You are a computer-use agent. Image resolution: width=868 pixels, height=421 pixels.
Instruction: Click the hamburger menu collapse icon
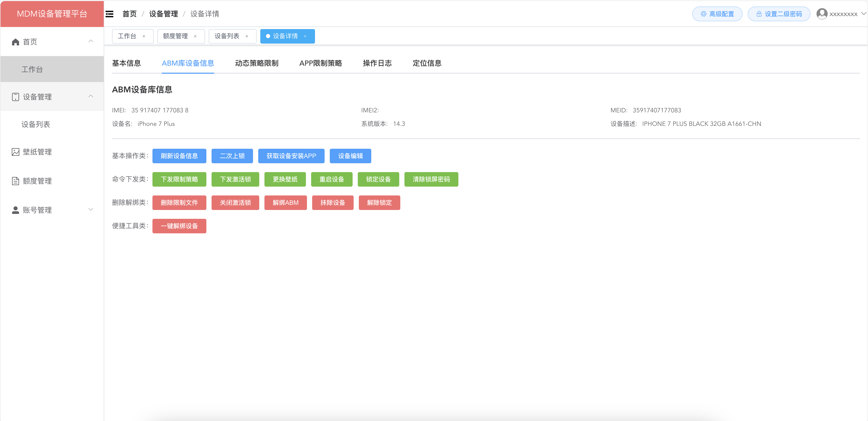click(x=109, y=14)
